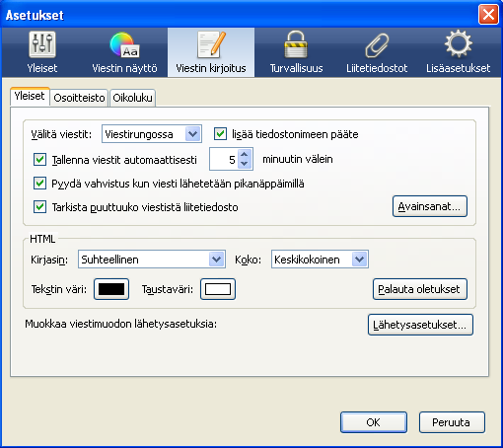The height and width of the screenshot is (448, 503).
Task: Open the Tekstin väri black swatch
Action: click(111, 289)
